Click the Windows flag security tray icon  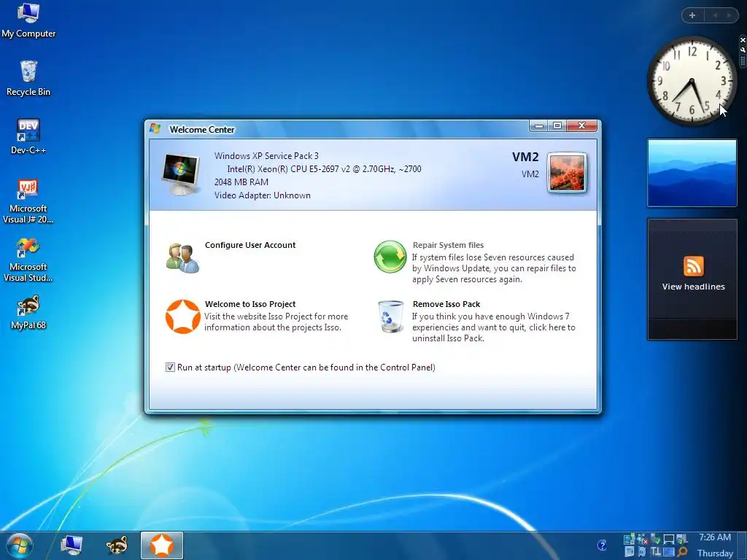pos(682,539)
